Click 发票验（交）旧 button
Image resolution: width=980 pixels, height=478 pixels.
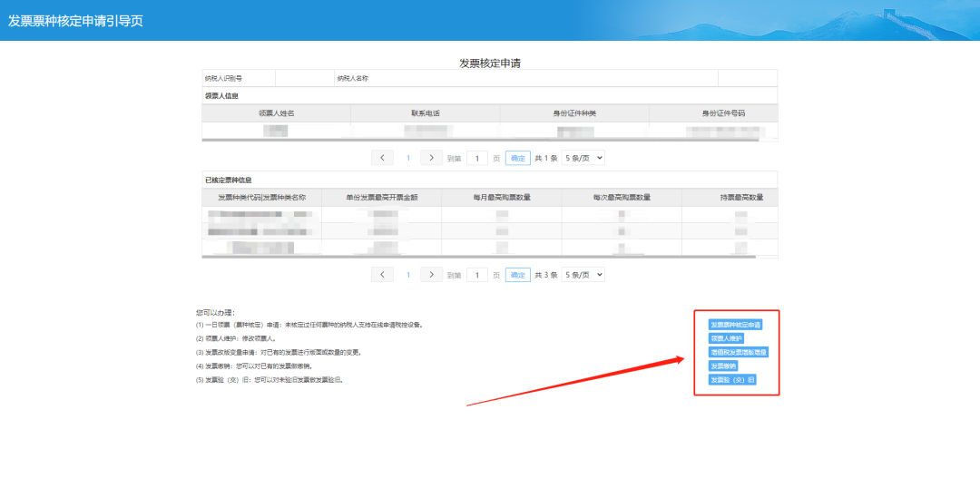pyautogui.click(x=731, y=379)
